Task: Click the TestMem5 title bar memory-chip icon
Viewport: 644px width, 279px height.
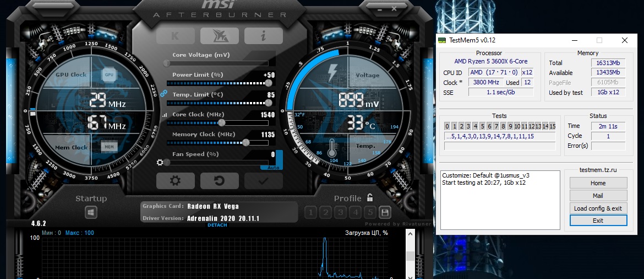Action: tap(442, 40)
